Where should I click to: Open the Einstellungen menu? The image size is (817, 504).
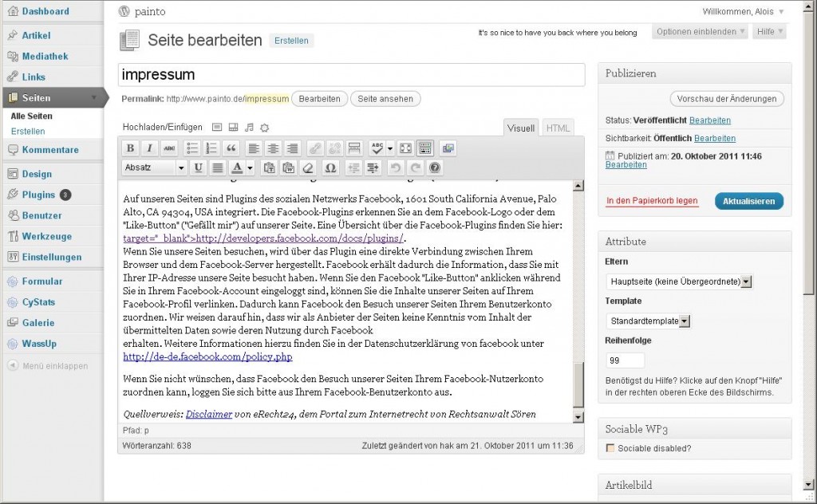[x=52, y=258]
